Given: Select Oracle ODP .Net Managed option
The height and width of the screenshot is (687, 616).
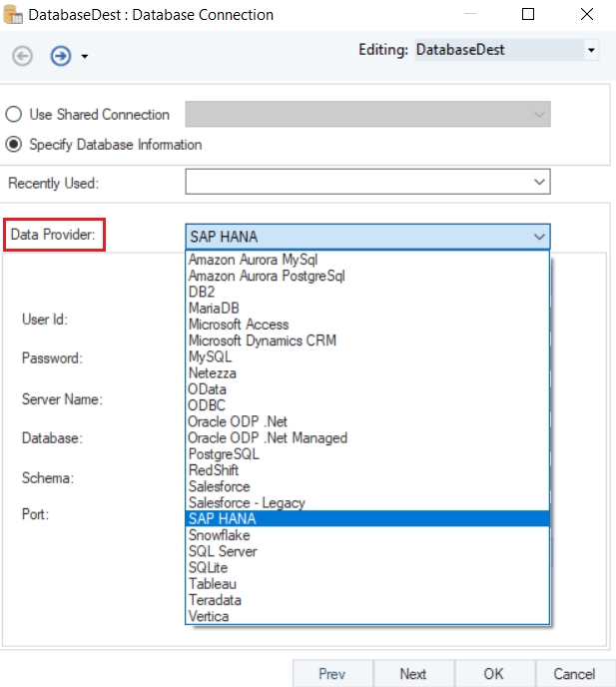Looking at the screenshot, I should [268, 437].
